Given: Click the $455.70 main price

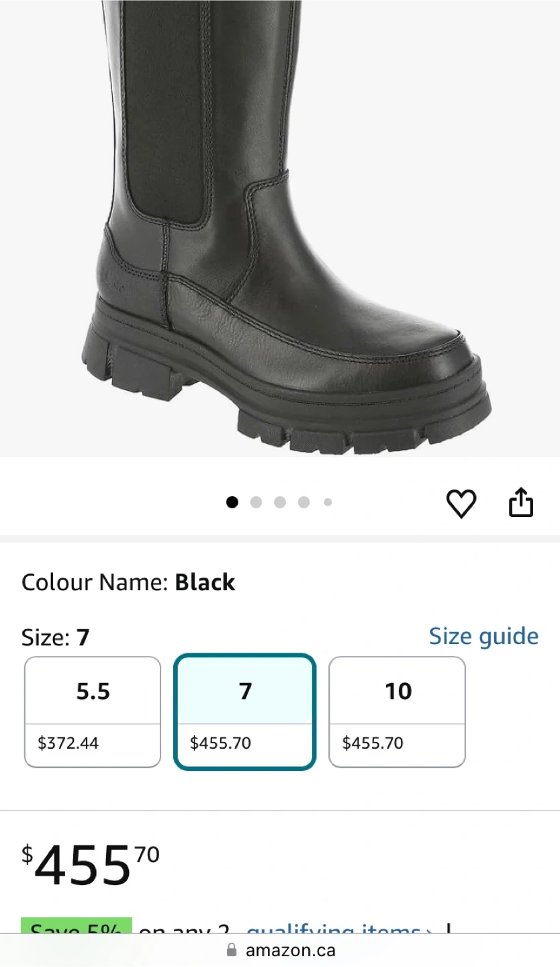Looking at the screenshot, I should pos(91,865).
